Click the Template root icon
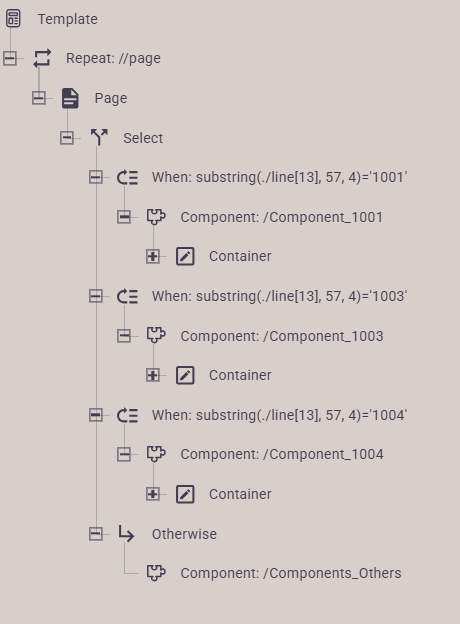Image resolution: width=460 pixels, height=624 pixels. tap(13, 19)
